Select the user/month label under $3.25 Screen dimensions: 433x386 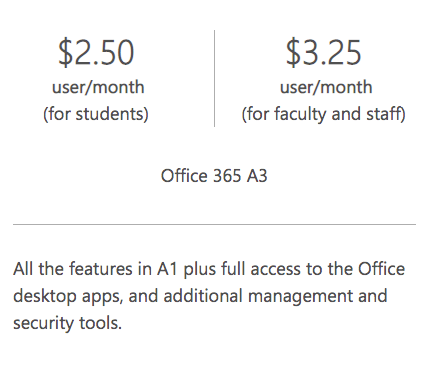pyautogui.click(x=326, y=87)
